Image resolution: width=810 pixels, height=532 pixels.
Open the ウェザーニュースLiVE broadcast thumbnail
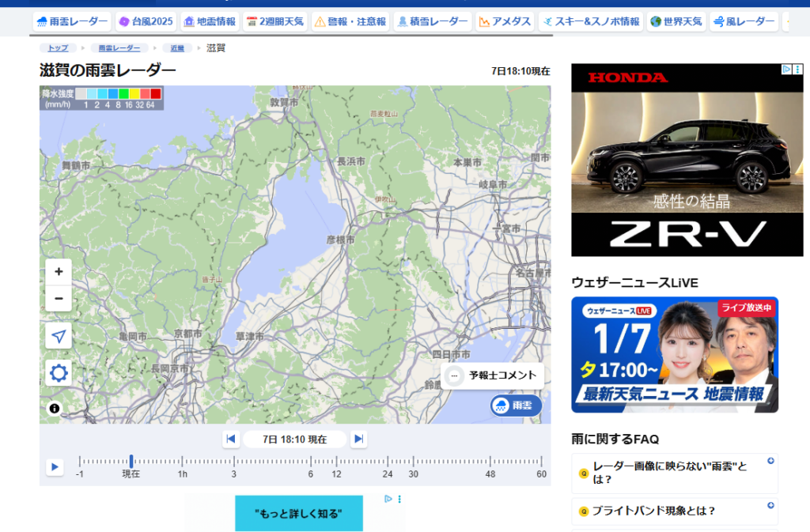coord(675,354)
